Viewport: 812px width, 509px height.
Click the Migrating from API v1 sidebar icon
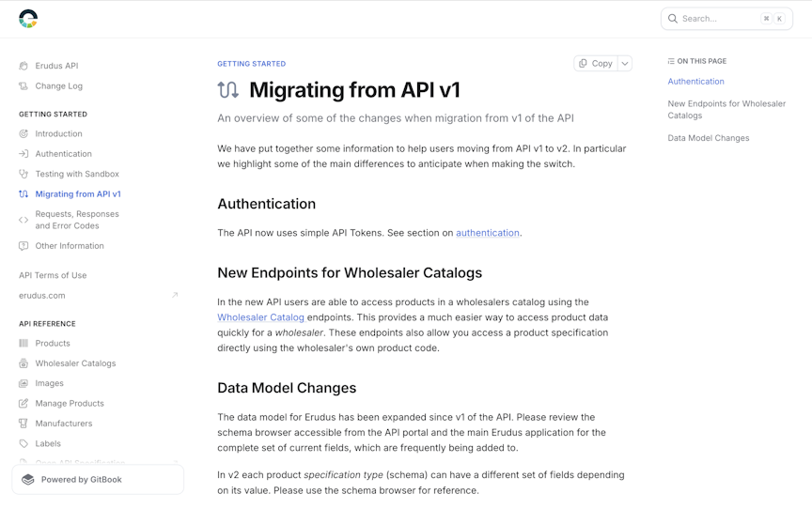(23, 194)
